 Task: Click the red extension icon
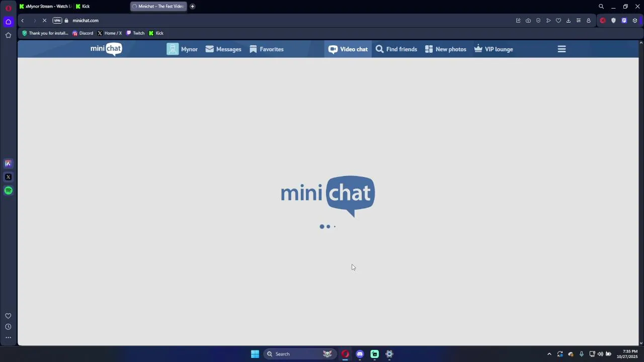pyautogui.click(x=603, y=21)
